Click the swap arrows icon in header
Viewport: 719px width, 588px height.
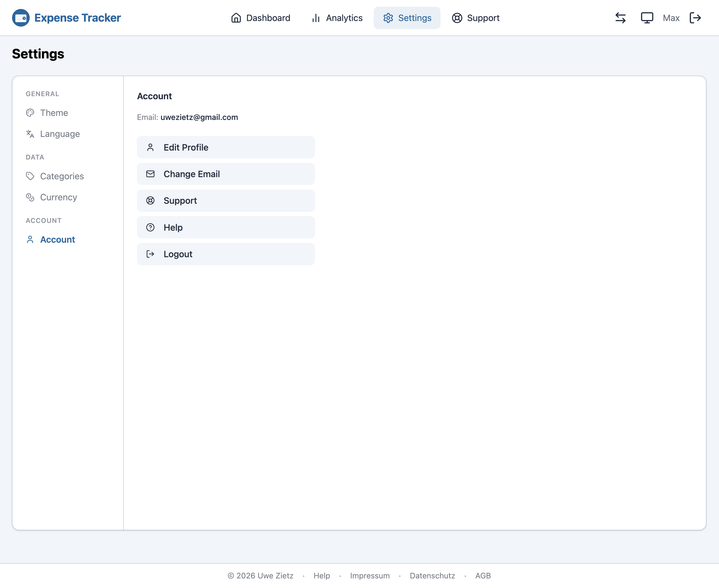[x=620, y=18]
